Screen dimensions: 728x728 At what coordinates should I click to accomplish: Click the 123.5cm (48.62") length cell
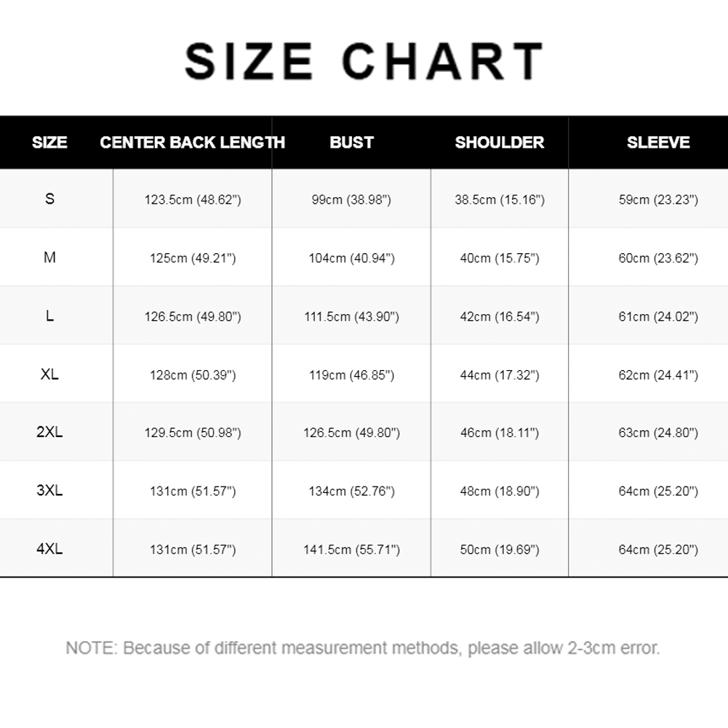pyautogui.click(x=193, y=200)
